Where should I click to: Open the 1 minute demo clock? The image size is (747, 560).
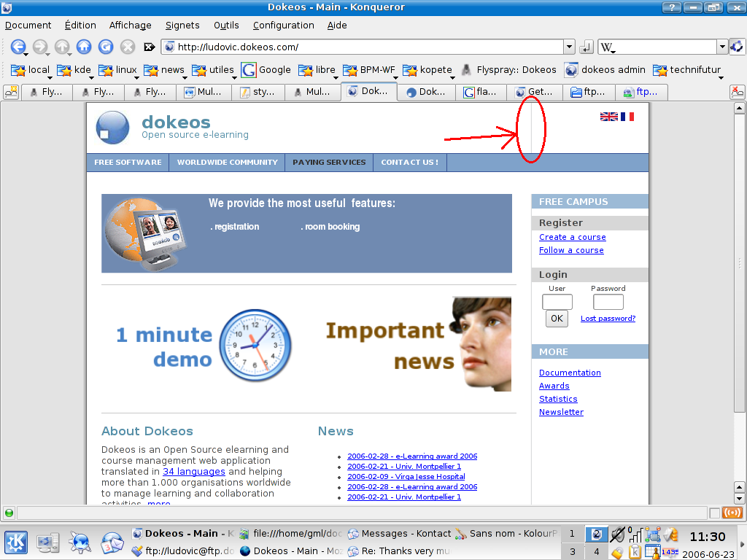tap(255, 345)
